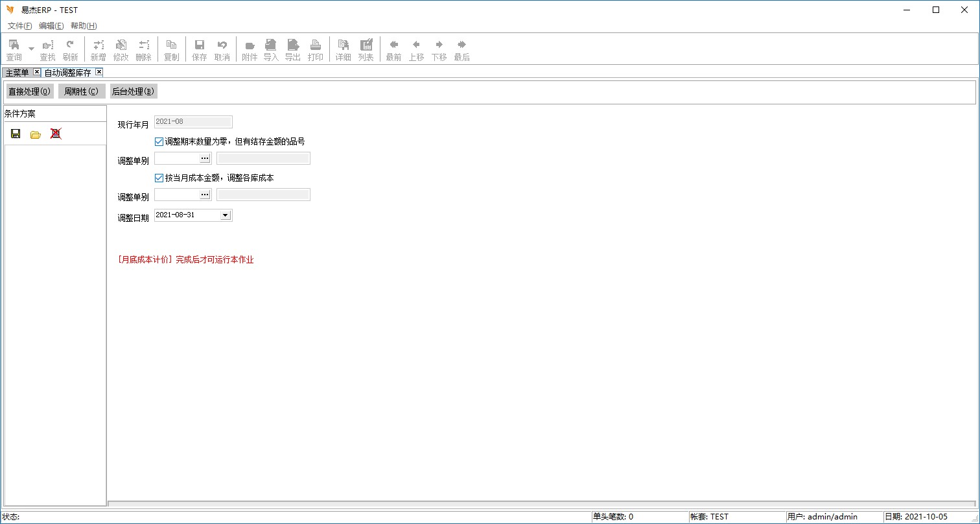
Task: Click the 查询 query toolbar icon
Action: coord(14,50)
